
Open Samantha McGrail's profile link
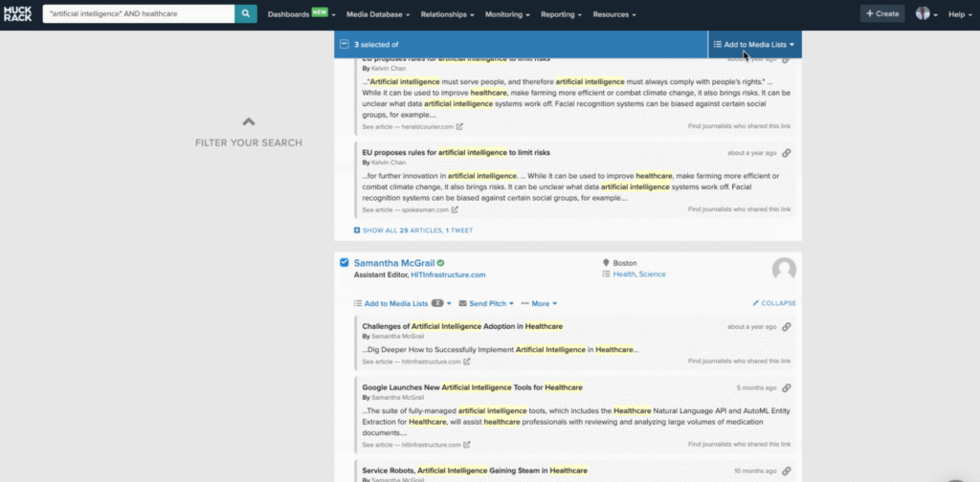point(393,263)
